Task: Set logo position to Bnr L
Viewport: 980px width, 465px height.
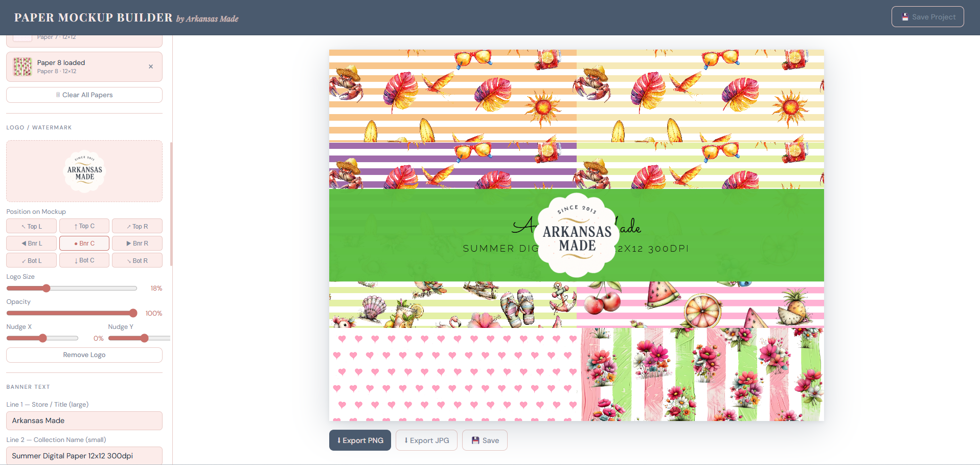Action: [x=31, y=243]
